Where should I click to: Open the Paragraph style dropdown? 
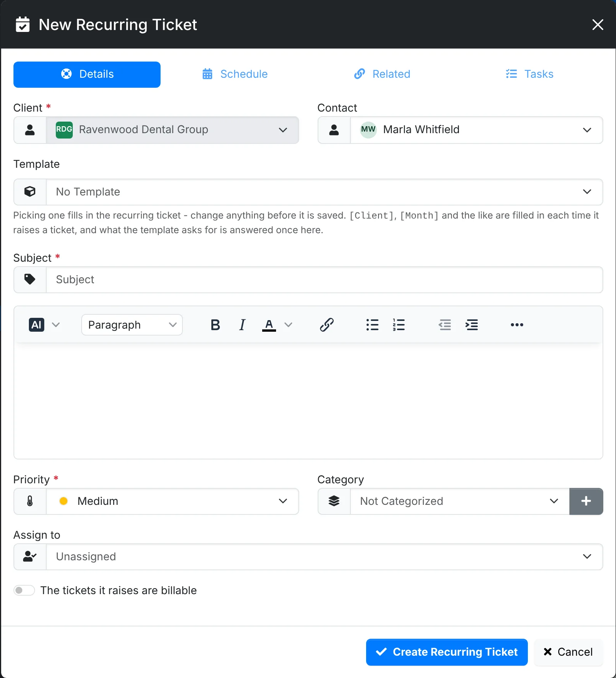pyautogui.click(x=132, y=325)
